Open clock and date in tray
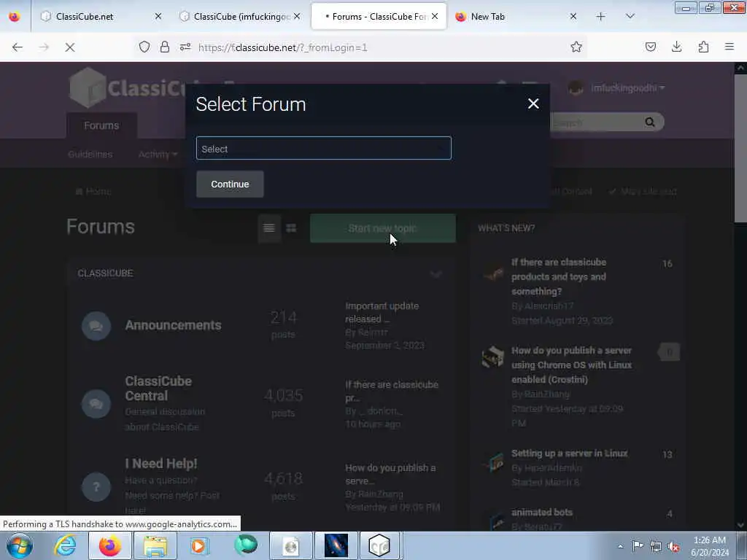Image resolution: width=747 pixels, height=560 pixels. coord(709,546)
